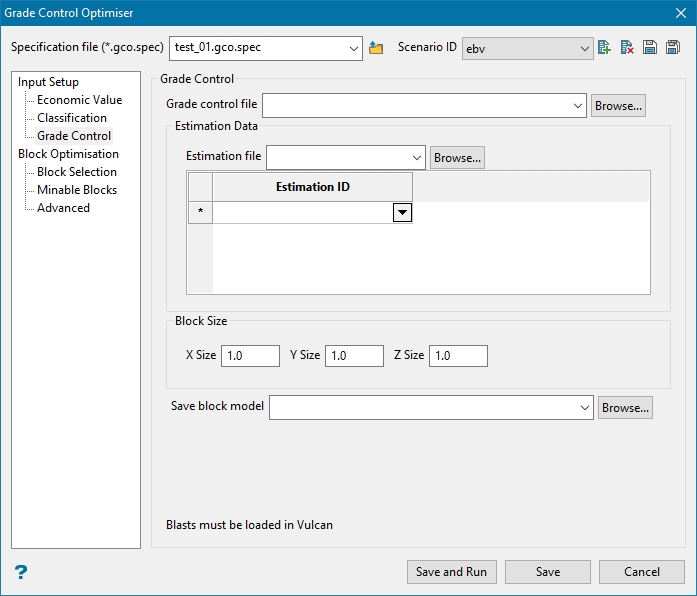Click the X Size input field
The image size is (697, 596).
[250, 356]
